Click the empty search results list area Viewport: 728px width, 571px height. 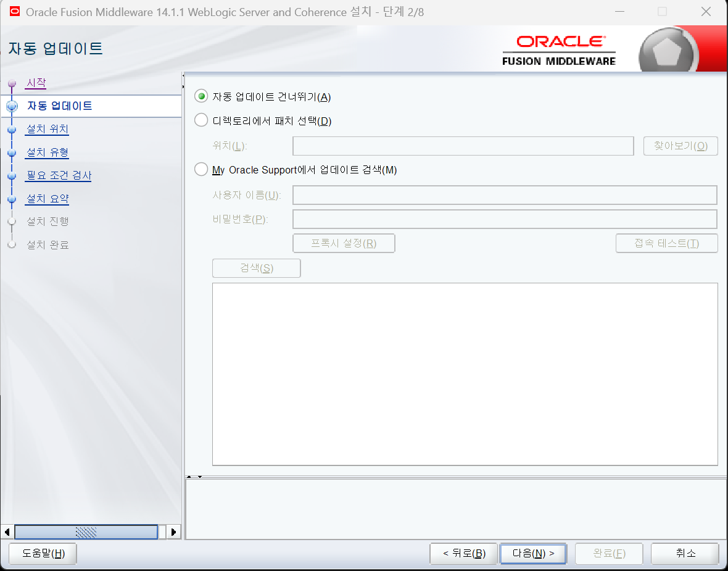[x=465, y=374]
